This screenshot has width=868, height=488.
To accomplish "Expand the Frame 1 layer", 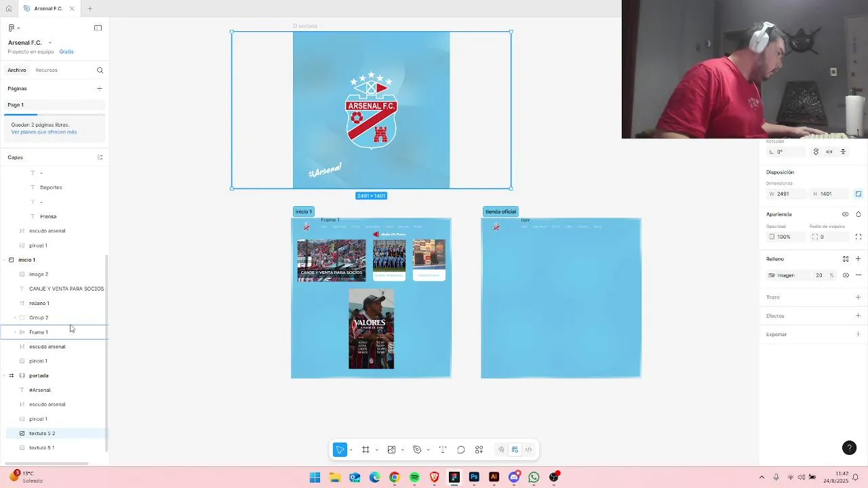I will pos(15,332).
